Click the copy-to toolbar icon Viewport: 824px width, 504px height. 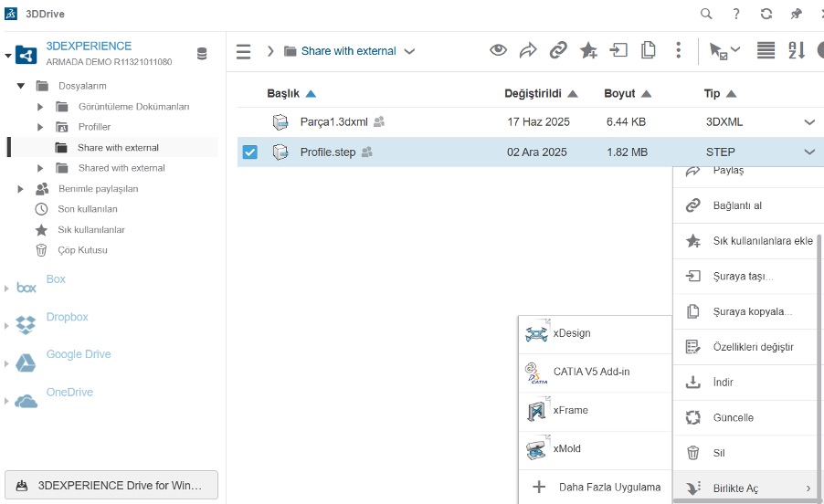[x=649, y=50]
